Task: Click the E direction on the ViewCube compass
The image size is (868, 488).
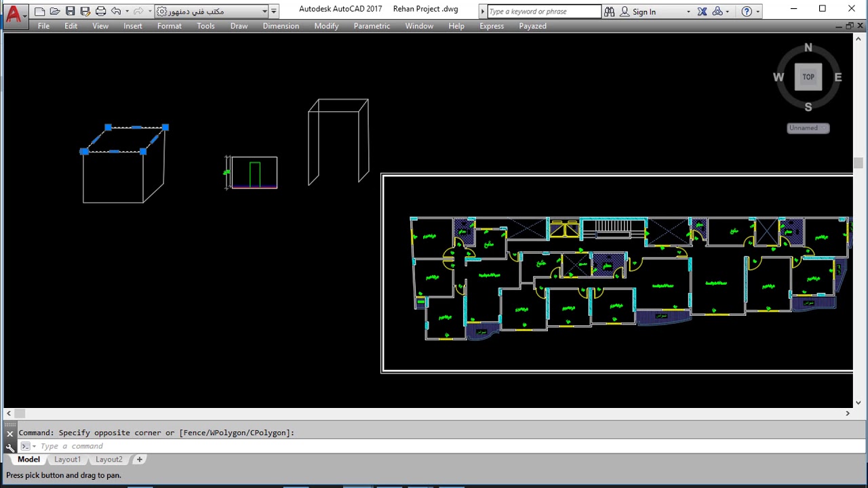Action: pyautogui.click(x=838, y=77)
